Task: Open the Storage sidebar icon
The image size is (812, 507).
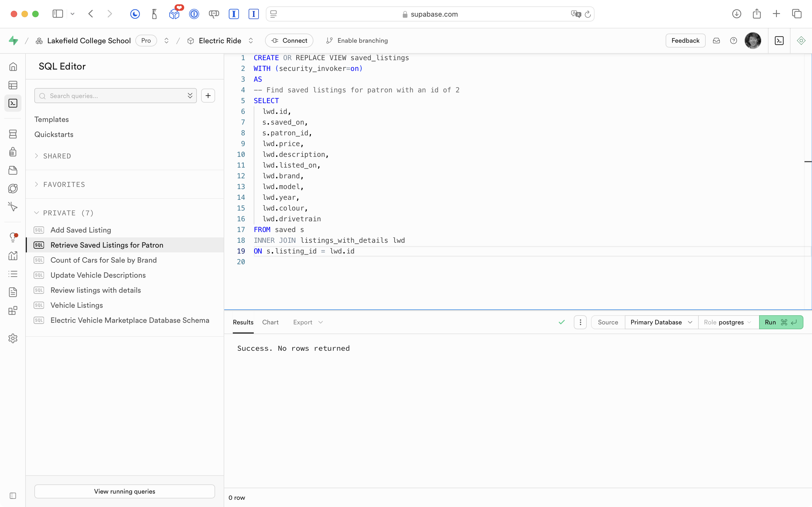Action: (x=13, y=170)
